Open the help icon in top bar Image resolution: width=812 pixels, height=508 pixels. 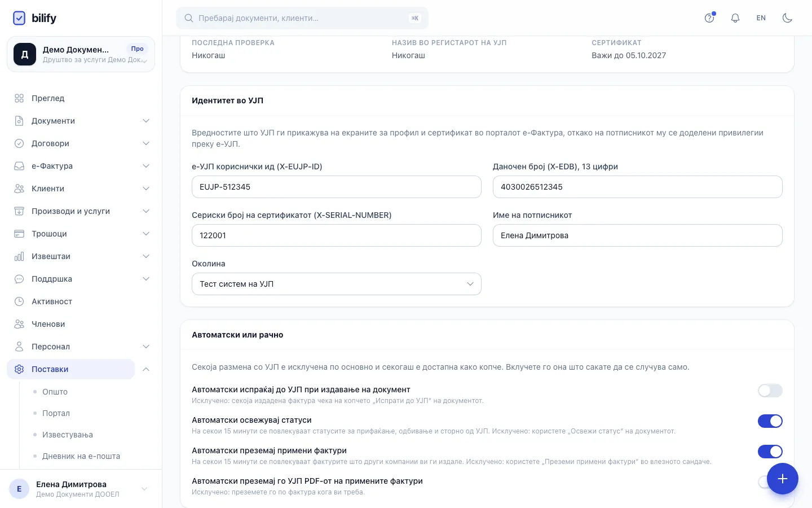(x=709, y=18)
